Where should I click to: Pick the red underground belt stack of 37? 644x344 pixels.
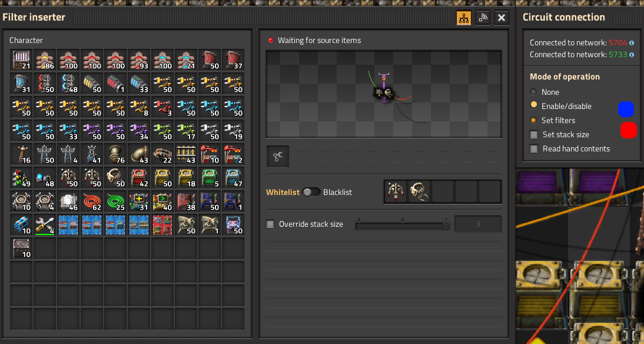(233, 61)
